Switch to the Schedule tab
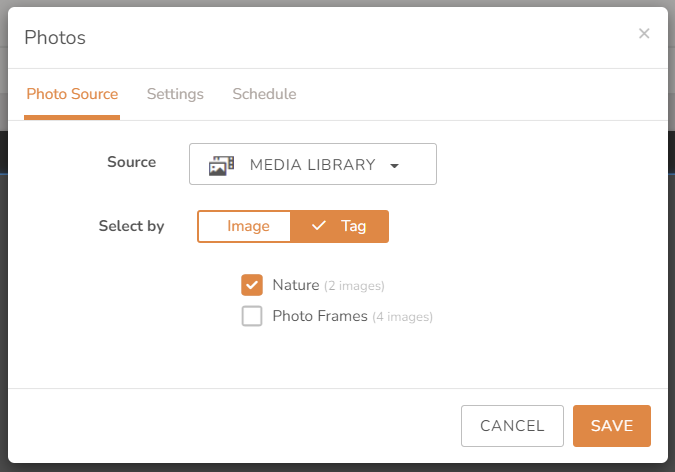675x472 pixels. point(264,94)
